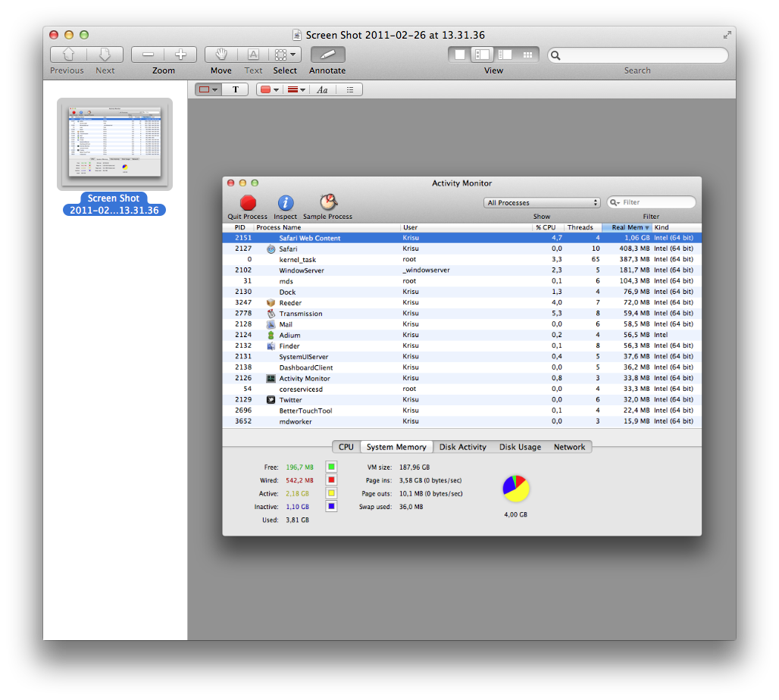Select the Finder app icon in list
Viewport: 779px width, 700px height.
(271, 345)
